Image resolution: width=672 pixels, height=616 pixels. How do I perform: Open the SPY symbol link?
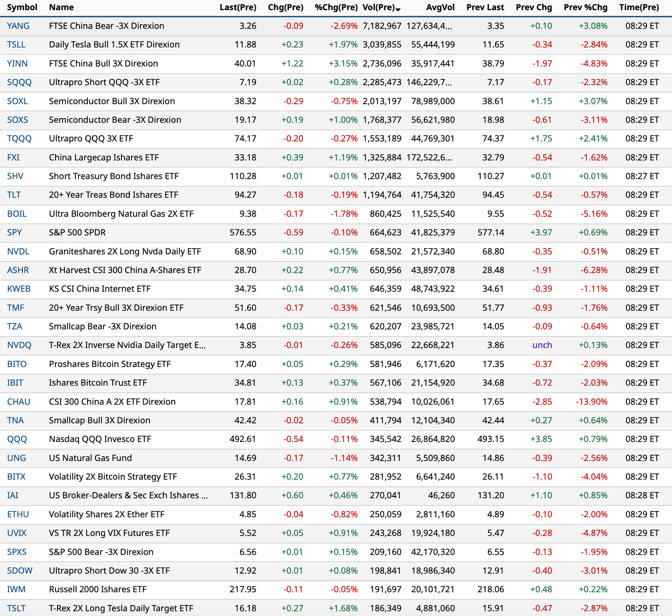pyautogui.click(x=14, y=233)
